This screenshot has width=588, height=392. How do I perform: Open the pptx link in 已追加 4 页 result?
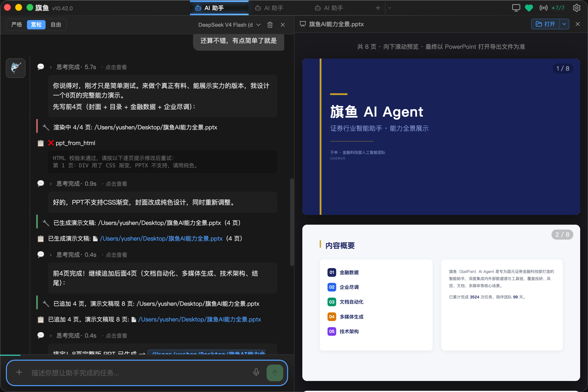[199, 319]
